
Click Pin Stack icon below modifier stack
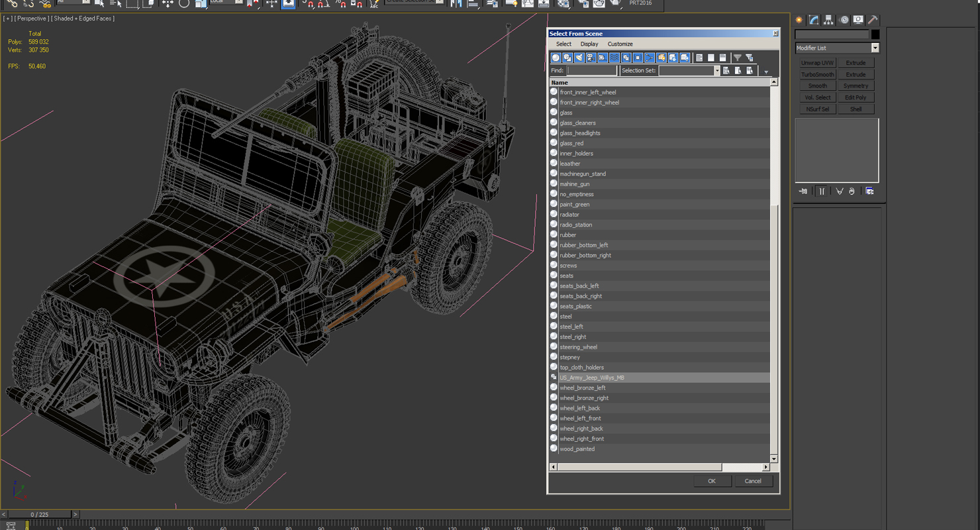(803, 191)
